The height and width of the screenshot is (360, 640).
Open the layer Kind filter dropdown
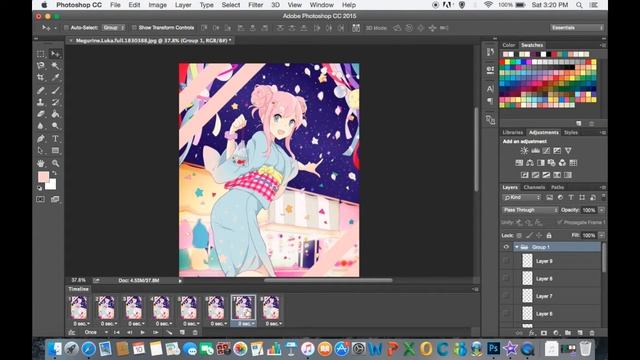522,198
